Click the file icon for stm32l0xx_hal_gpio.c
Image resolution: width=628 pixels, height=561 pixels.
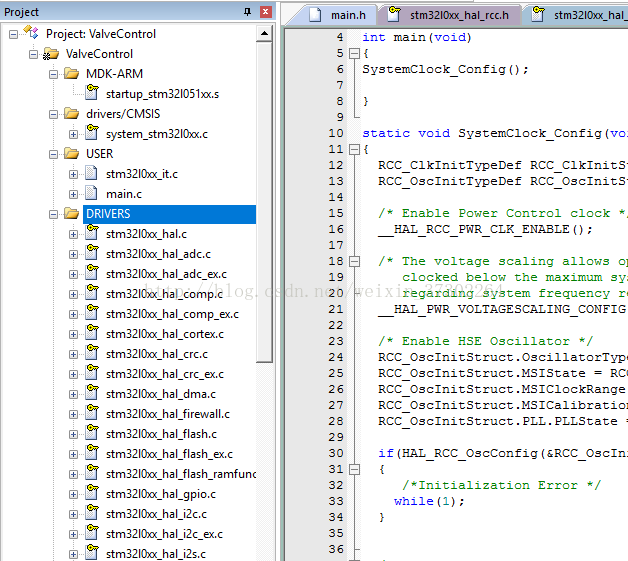pyautogui.click(x=91, y=494)
